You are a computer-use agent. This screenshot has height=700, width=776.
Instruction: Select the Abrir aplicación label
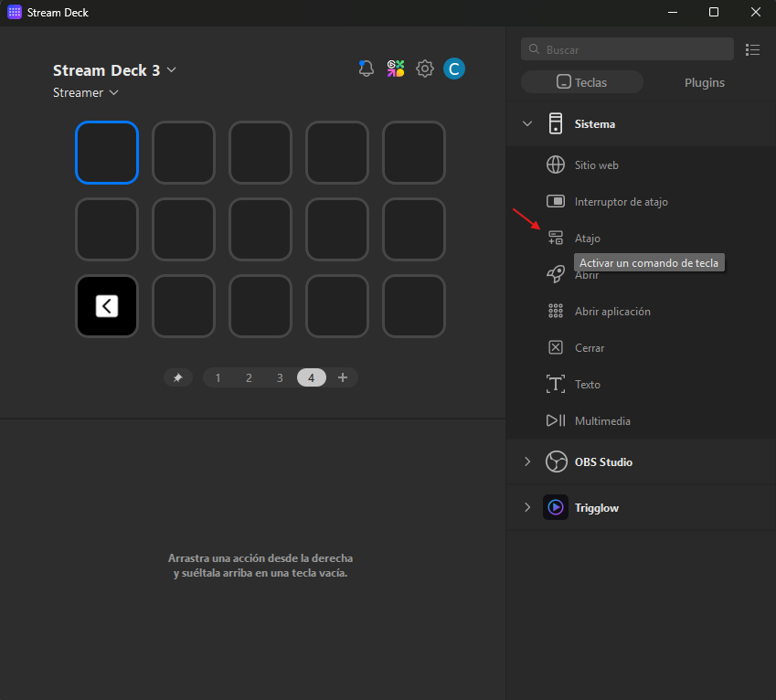(x=612, y=312)
